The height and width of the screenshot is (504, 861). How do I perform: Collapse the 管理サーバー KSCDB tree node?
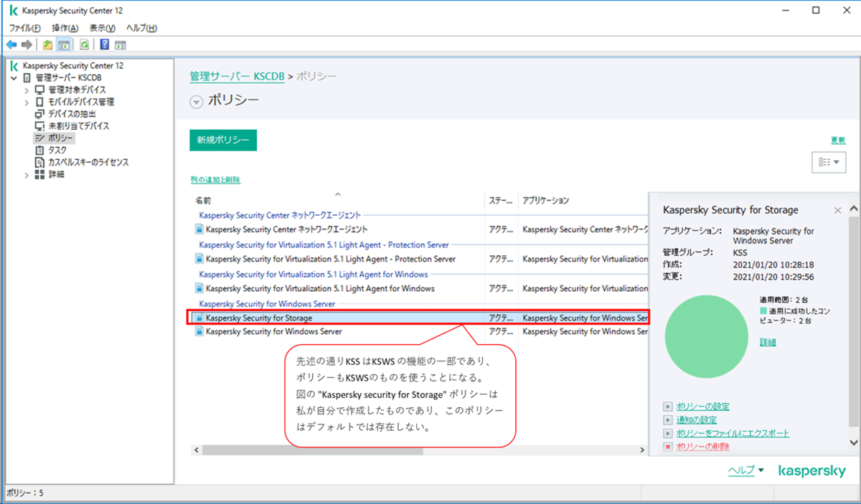click(14, 77)
